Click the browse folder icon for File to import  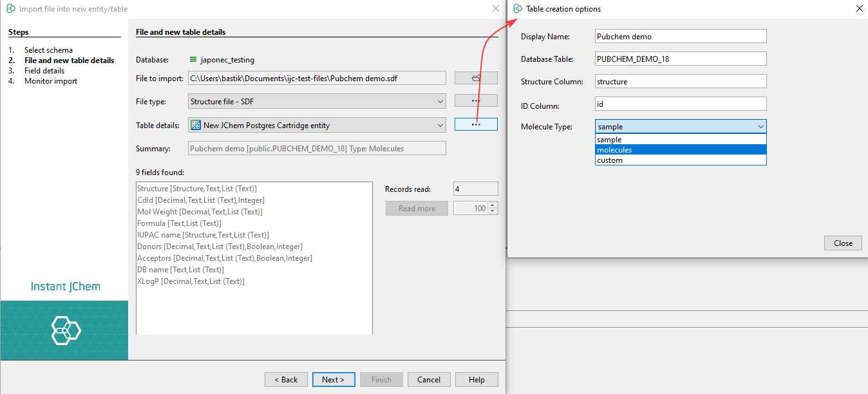(476, 78)
